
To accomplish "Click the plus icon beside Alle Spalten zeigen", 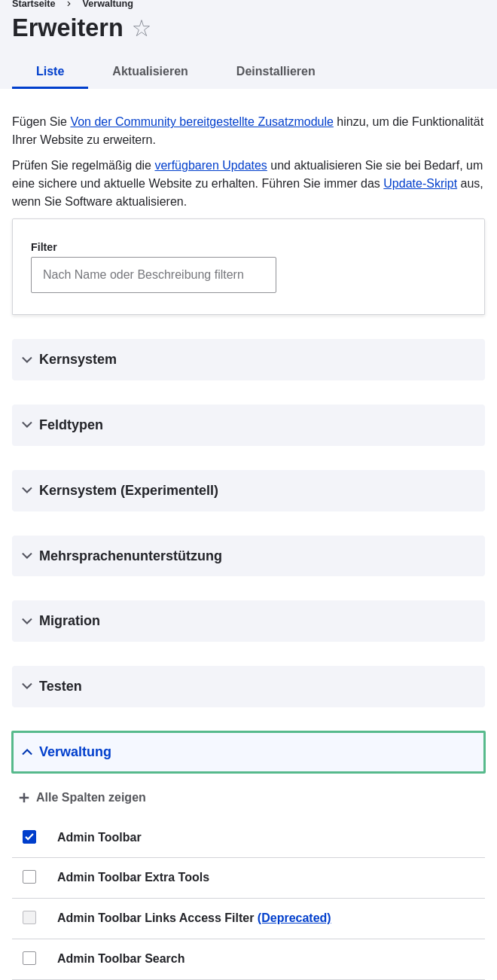I will [x=24, y=797].
